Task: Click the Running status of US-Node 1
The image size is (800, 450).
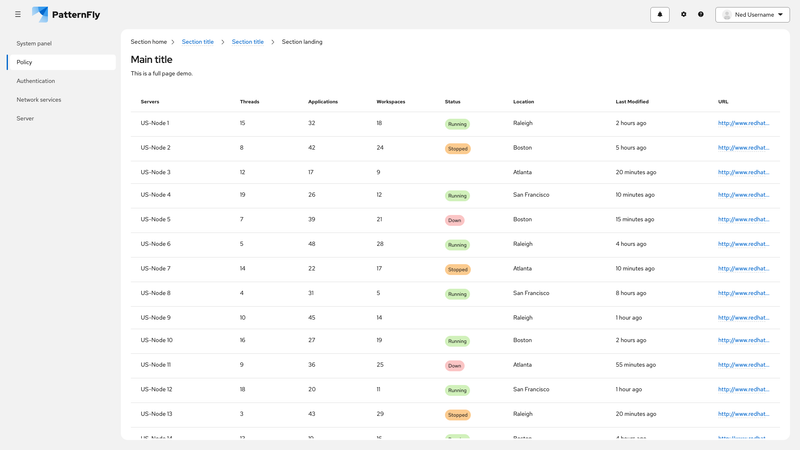Action: point(457,124)
